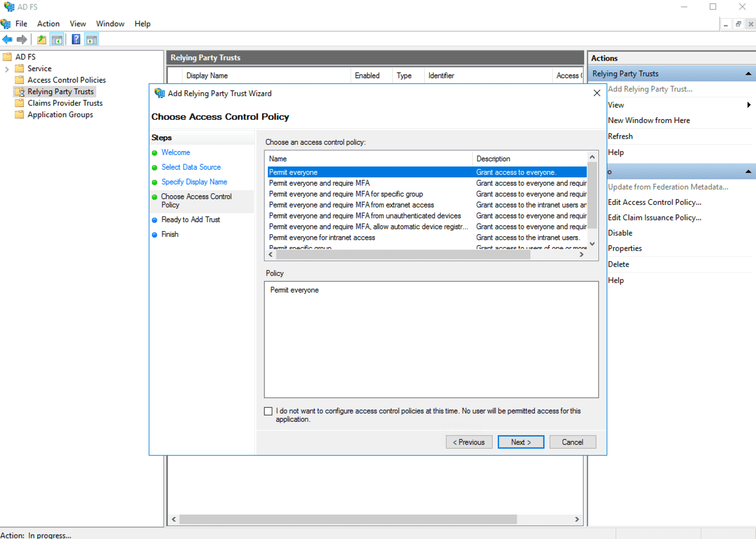Viewport: 756px width, 539px height.
Task: Click the AD FS icon in the title bar
Action: pos(7,6)
